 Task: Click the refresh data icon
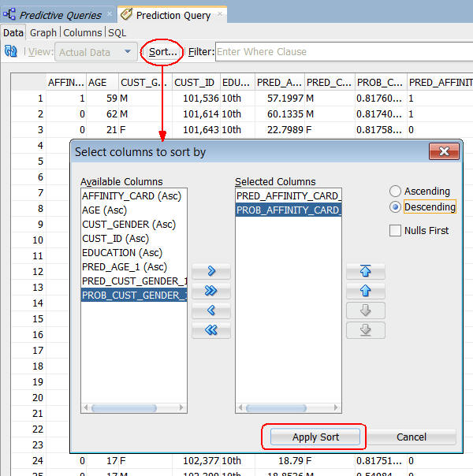click(11, 52)
